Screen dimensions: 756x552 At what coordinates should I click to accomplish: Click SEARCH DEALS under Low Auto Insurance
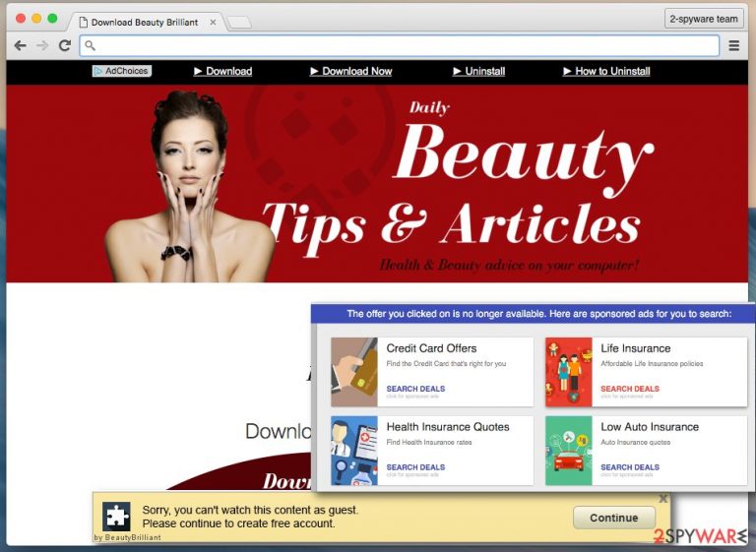[630, 467]
